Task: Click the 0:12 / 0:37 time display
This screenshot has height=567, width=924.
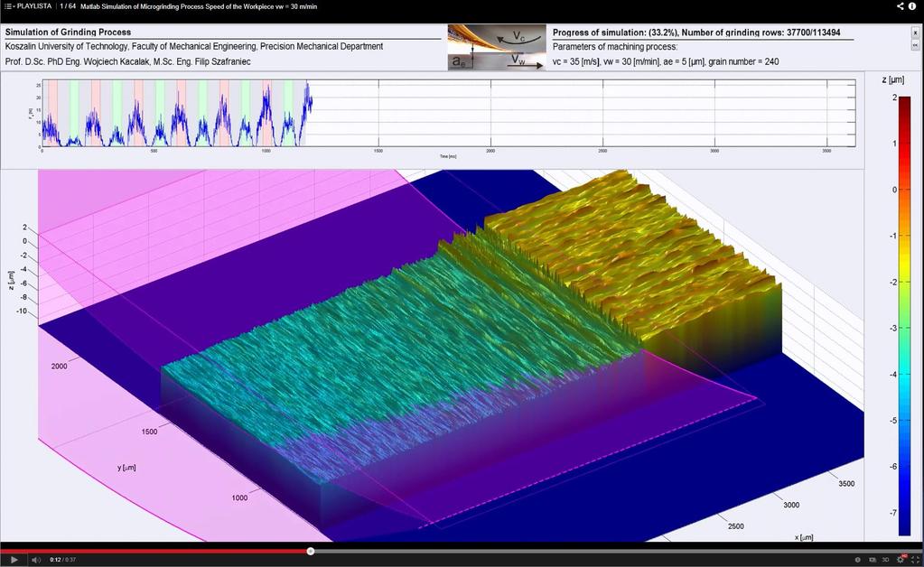Action: pos(63,560)
